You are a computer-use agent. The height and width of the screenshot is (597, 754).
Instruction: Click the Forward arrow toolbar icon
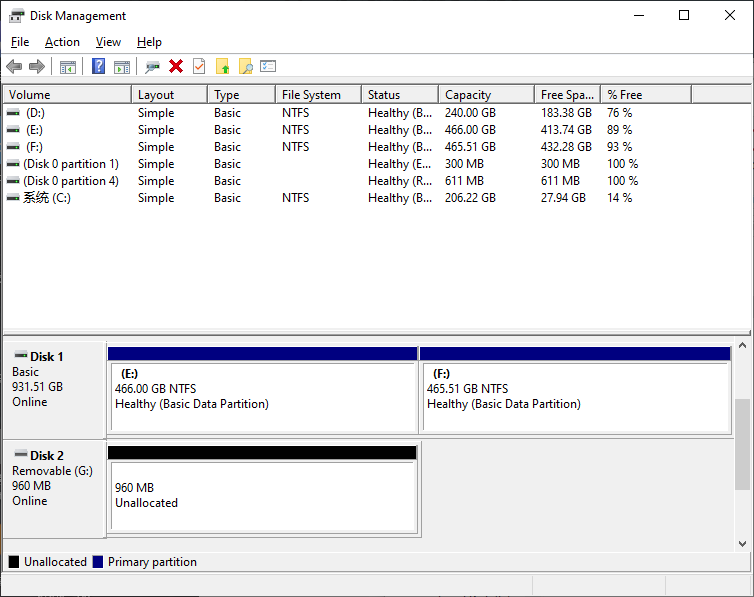(37, 66)
